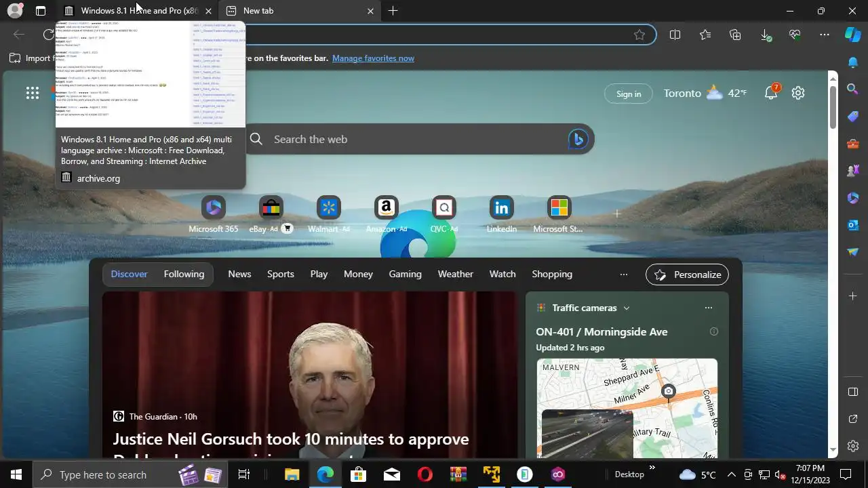Open the Shopping category
The width and height of the screenshot is (868, 488).
point(552,274)
